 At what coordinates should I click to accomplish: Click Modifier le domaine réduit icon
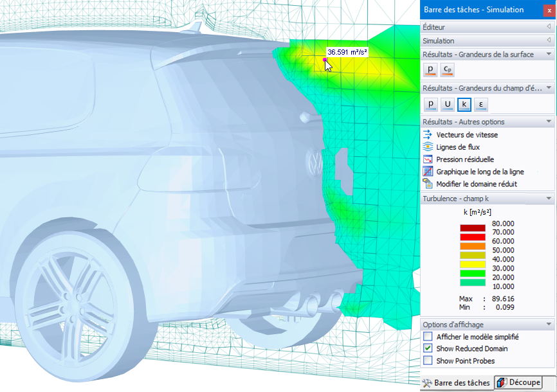click(x=428, y=184)
